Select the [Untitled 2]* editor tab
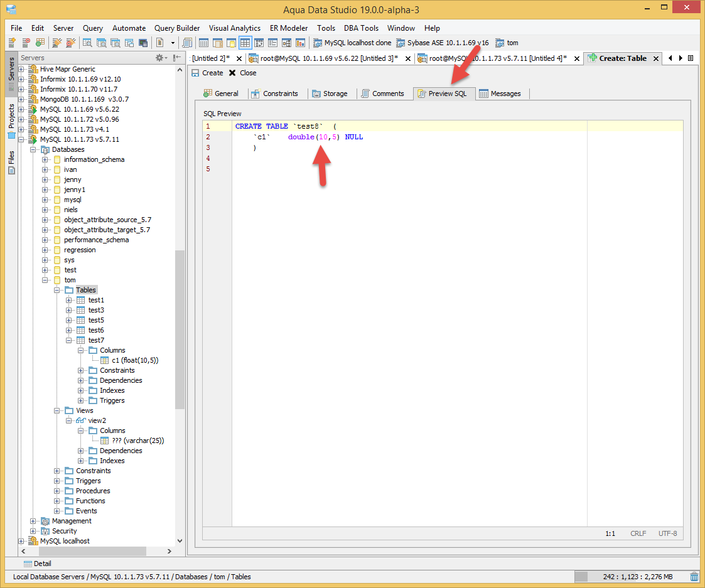Viewport: 705px width, 588px height. pyautogui.click(x=210, y=58)
